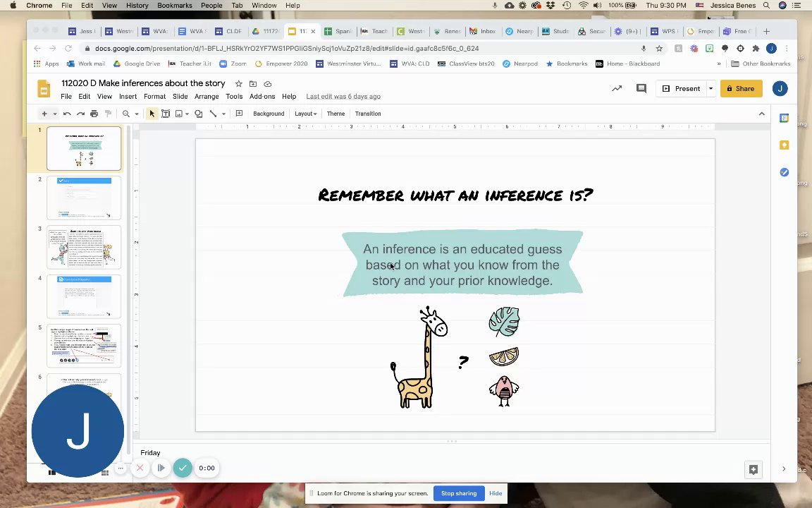Open the zoom level dropdown arrow

[136, 114]
